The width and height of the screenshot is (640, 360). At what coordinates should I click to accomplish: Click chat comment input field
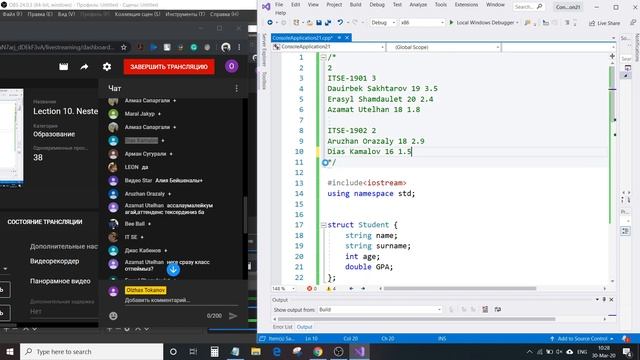[x=181, y=300]
